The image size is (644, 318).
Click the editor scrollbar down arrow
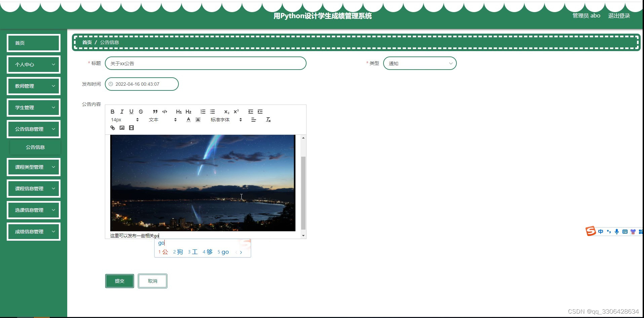click(x=303, y=236)
